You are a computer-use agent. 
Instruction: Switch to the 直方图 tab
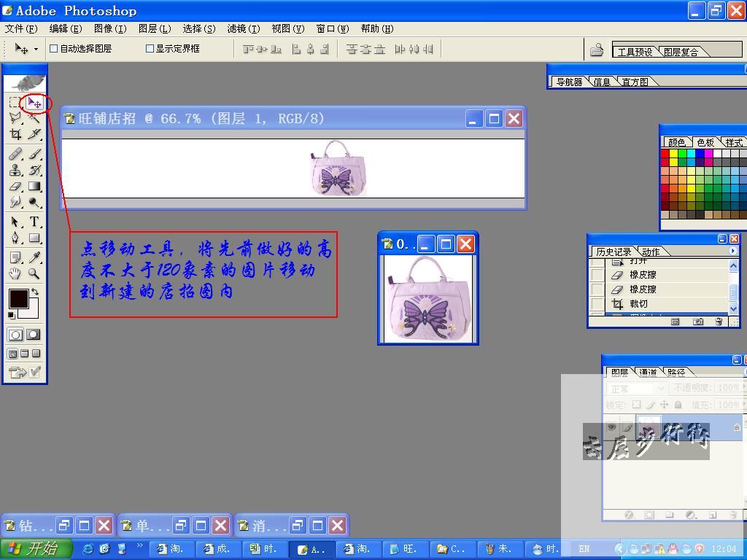click(x=635, y=82)
